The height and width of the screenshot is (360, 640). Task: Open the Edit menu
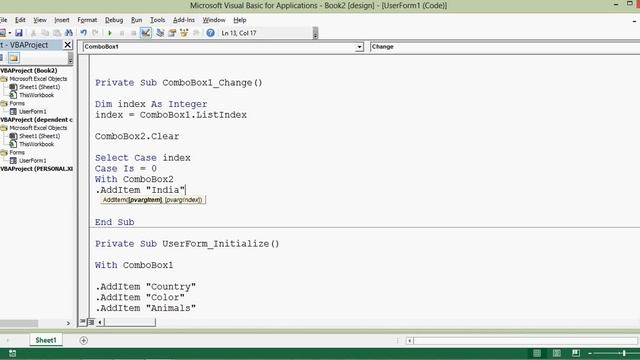click(20, 20)
